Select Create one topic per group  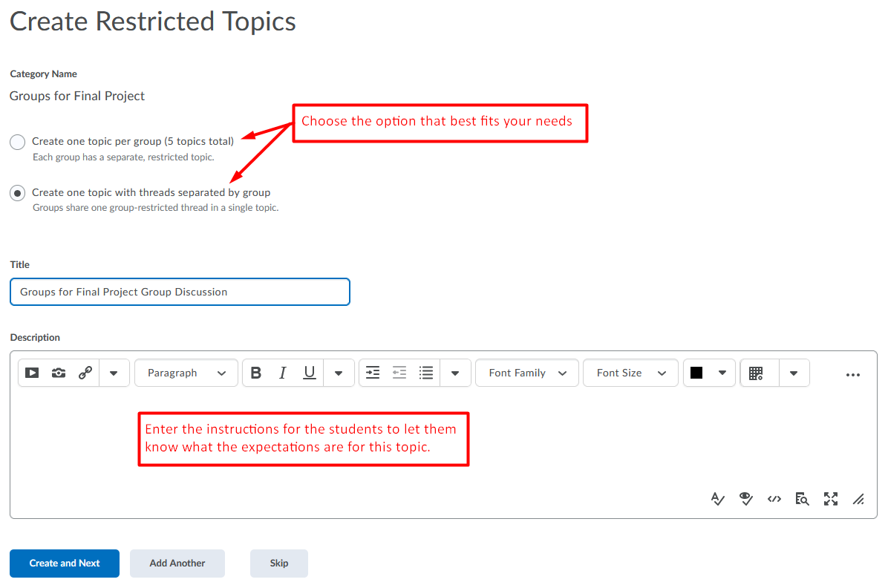17,142
